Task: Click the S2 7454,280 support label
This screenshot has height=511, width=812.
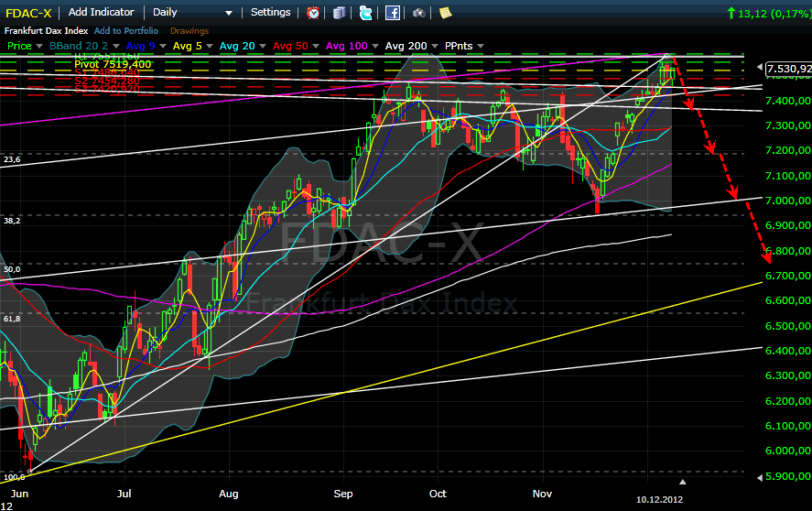Action: click(x=107, y=81)
